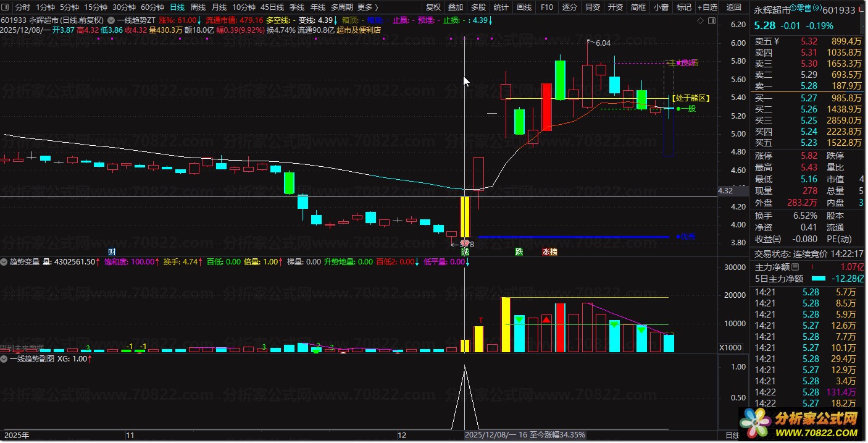Click the 财 finance marker on chart
The image size is (868, 443).
112,251
